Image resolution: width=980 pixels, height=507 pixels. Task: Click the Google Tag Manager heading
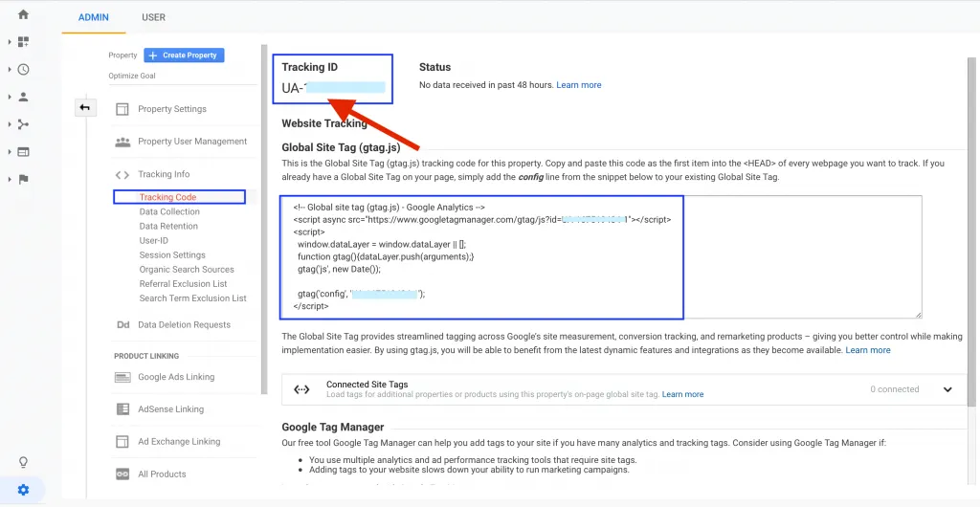332,427
